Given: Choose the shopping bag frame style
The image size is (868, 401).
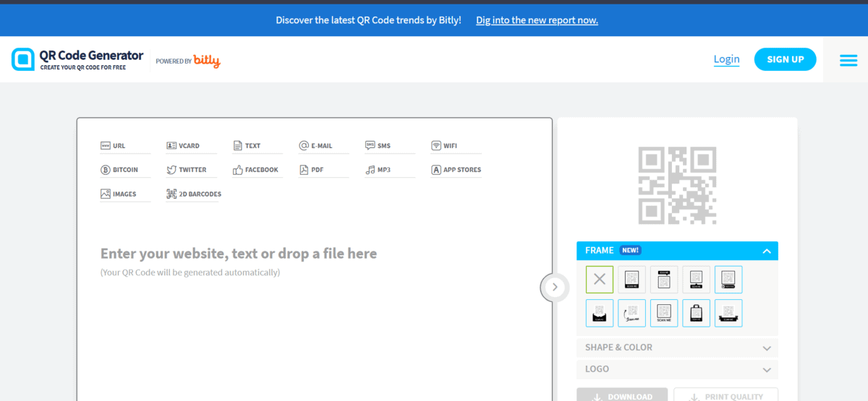Looking at the screenshot, I should [x=696, y=313].
